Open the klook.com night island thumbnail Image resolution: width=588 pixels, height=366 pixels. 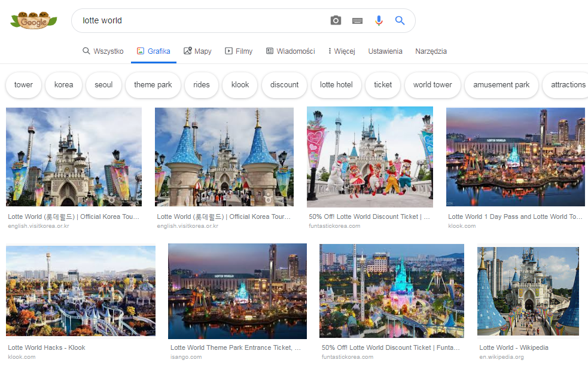515,157
